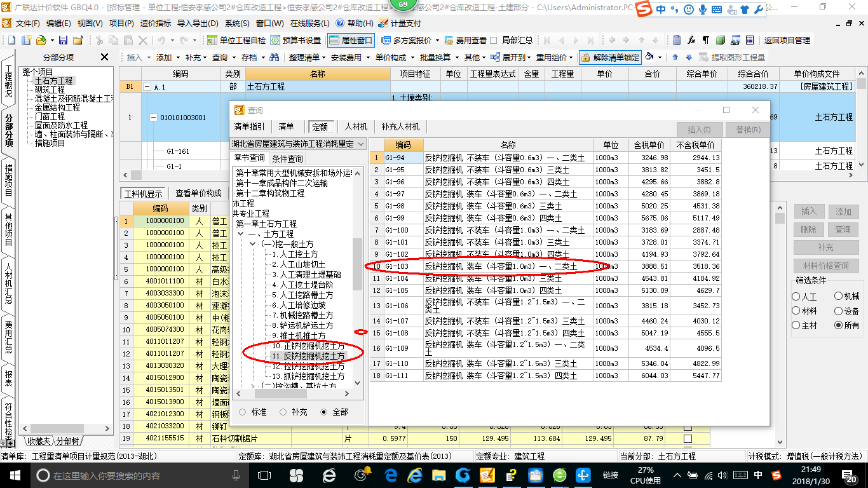The image size is (868, 488).
Task: Select the 标准 radio button
Action: pos(242,412)
